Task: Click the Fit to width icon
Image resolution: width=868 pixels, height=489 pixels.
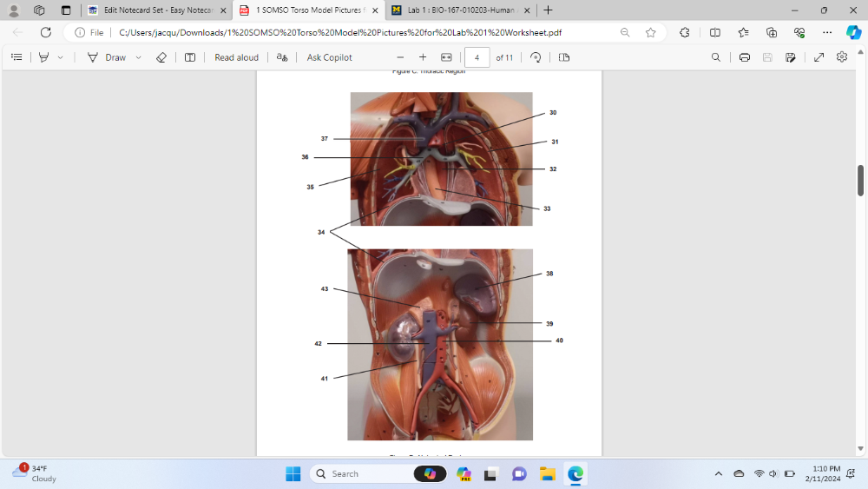Action: coord(446,57)
